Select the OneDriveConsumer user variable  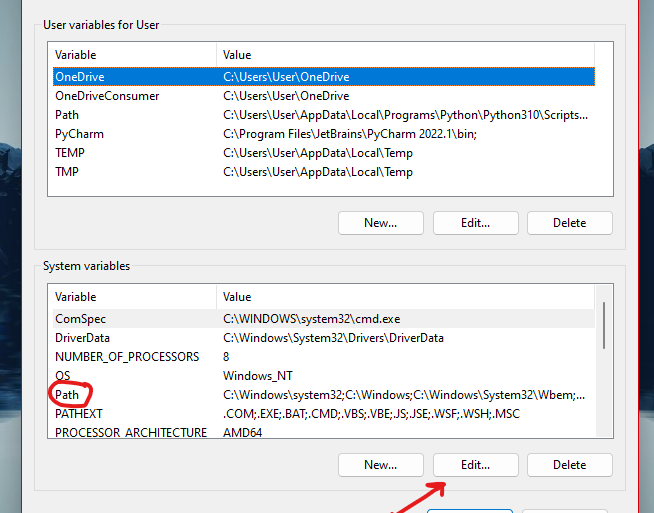click(x=324, y=96)
